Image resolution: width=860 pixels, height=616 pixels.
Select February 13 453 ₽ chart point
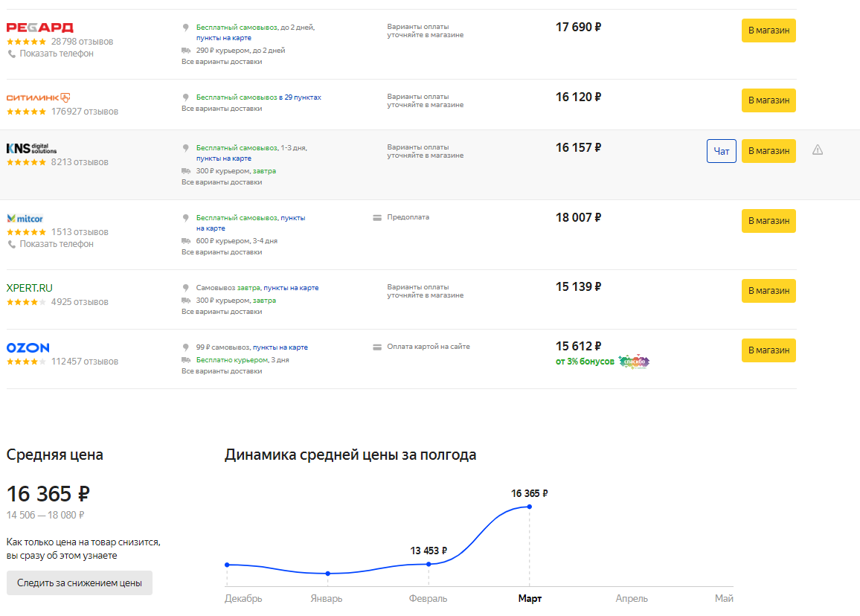coord(429,563)
